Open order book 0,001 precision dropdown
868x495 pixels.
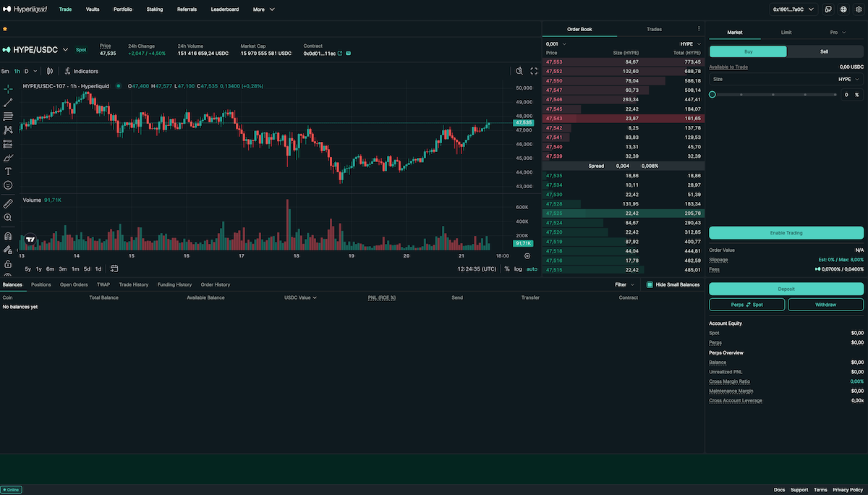pos(556,44)
